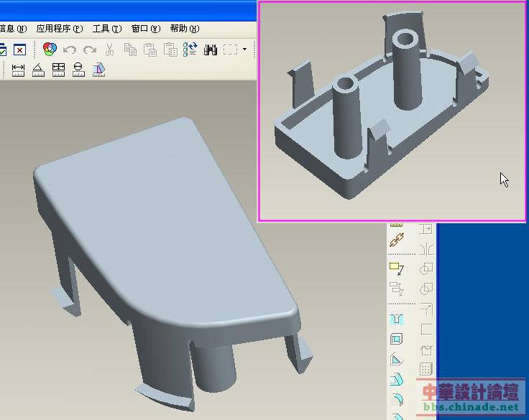Open the 帮助(H) menu

tap(184, 29)
